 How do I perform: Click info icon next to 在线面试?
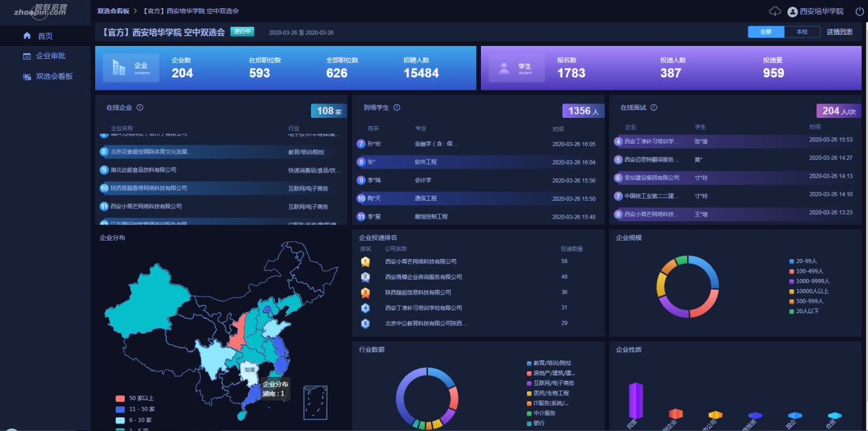click(654, 108)
